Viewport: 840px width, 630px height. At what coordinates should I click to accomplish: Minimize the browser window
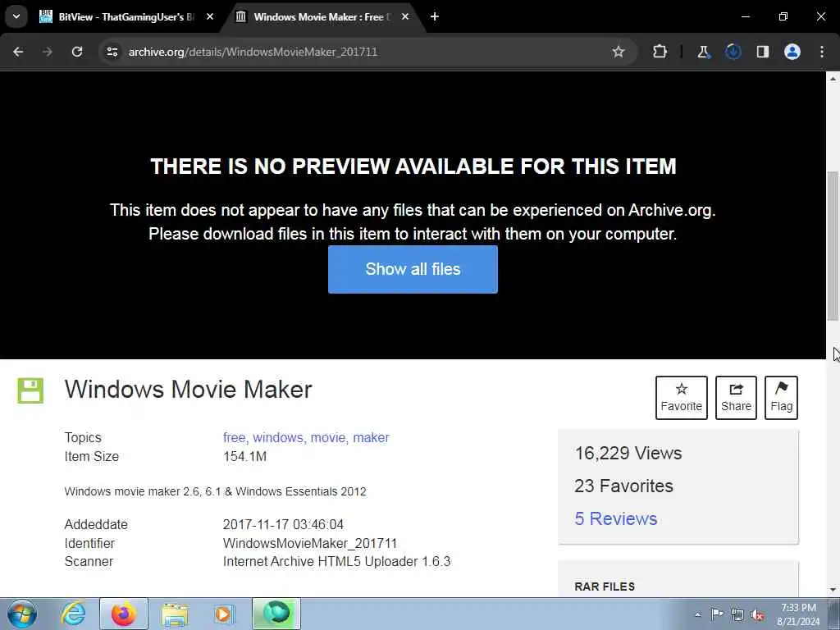click(746, 16)
